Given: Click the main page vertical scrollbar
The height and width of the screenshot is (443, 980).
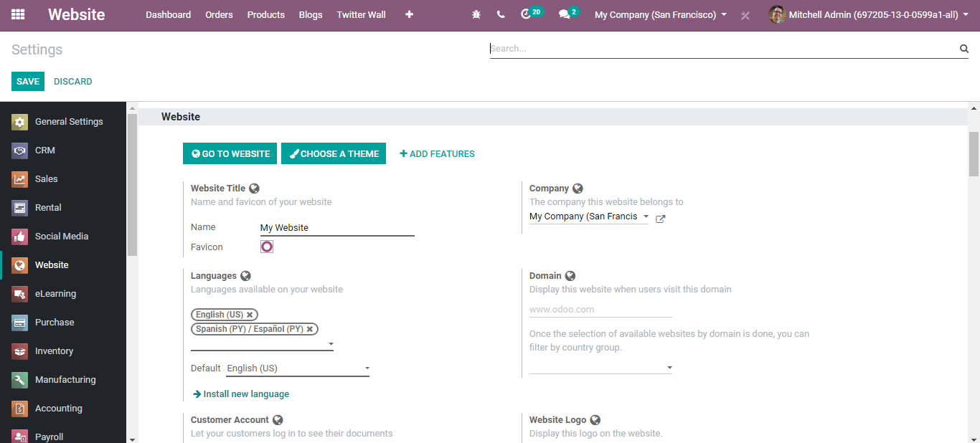Looking at the screenshot, I should pyautogui.click(x=974, y=154).
